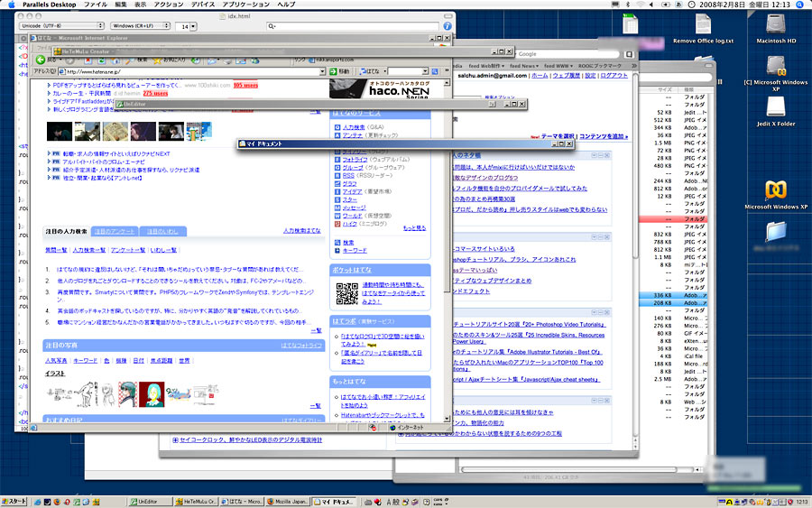
Task: Open the spreadsheet file icon on desktop
Action: [631, 23]
